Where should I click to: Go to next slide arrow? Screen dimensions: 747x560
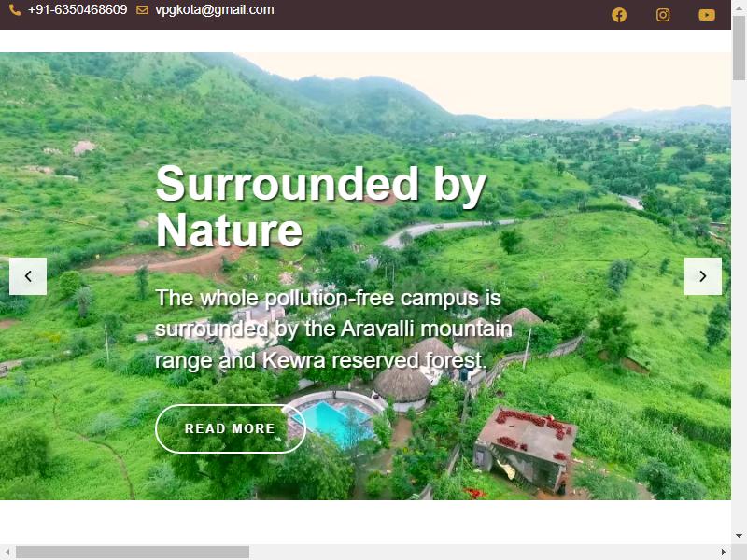pyautogui.click(x=703, y=276)
